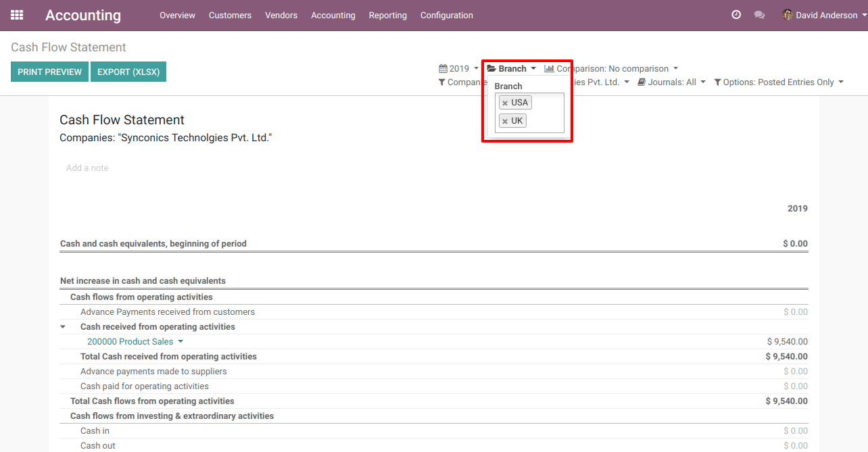Collapse the Branch filter dropdown
868x452 pixels.
click(512, 69)
